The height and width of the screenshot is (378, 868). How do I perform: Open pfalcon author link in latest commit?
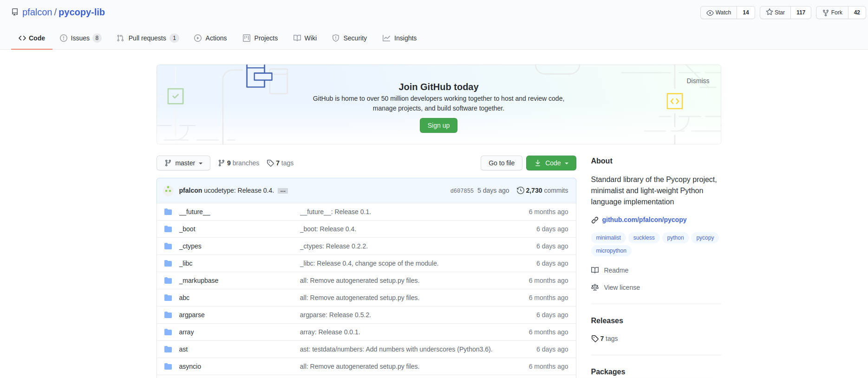[x=190, y=190]
